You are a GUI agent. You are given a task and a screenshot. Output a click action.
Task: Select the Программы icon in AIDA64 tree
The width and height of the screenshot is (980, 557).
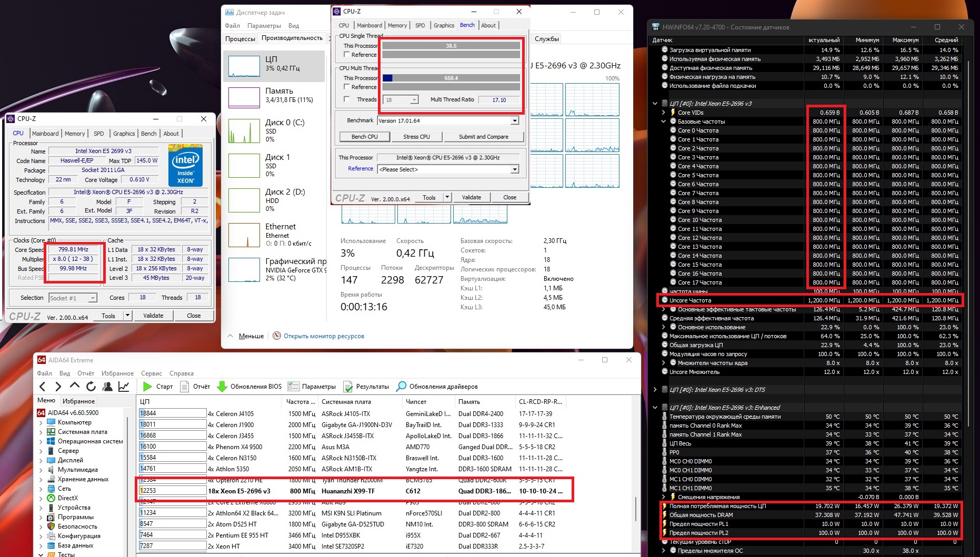click(x=51, y=517)
